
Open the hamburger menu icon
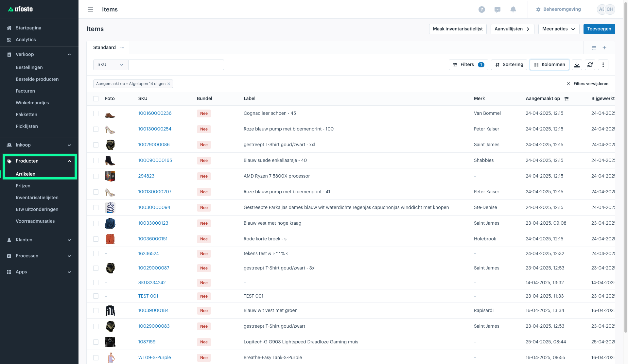[x=90, y=9]
